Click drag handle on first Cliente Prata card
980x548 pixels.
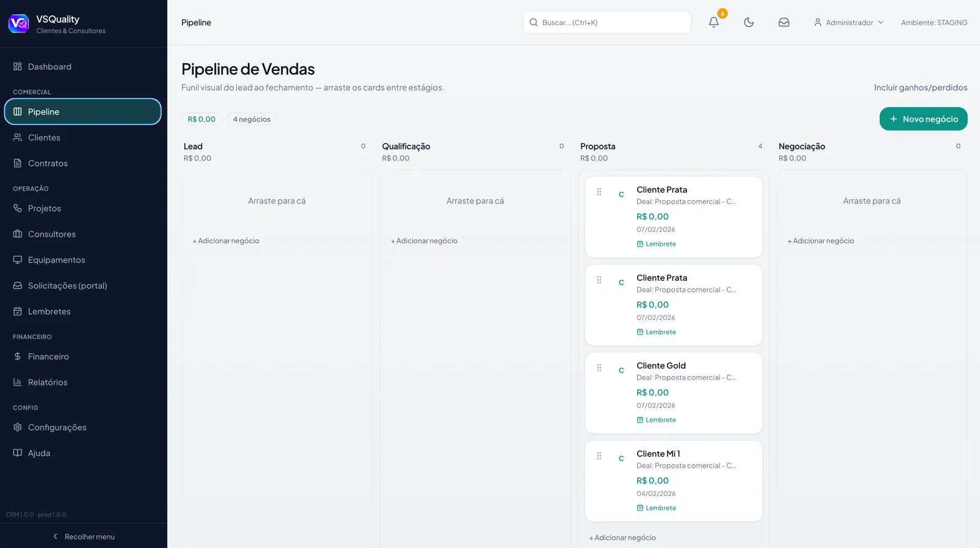click(599, 192)
